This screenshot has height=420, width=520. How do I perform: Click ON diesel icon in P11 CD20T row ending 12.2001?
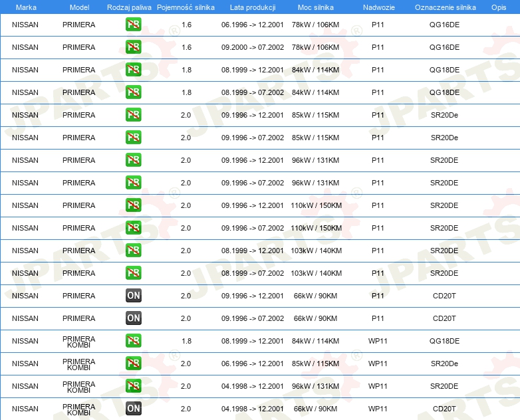click(133, 295)
